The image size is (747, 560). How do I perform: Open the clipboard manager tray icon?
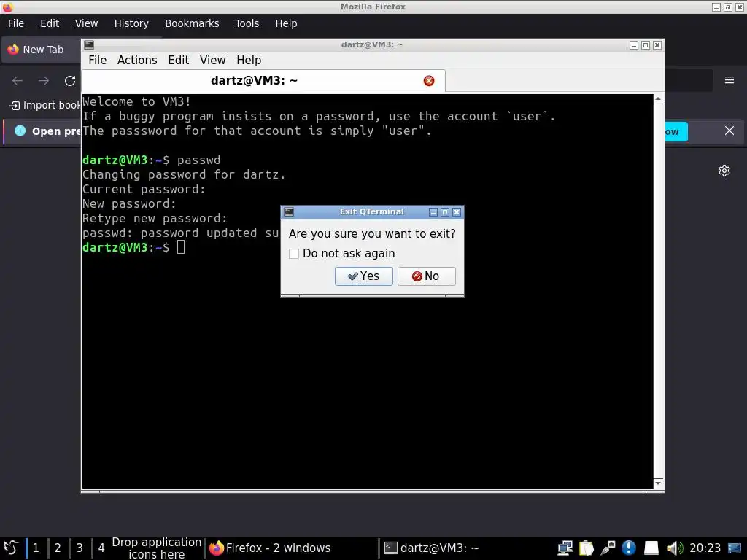point(587,548)
